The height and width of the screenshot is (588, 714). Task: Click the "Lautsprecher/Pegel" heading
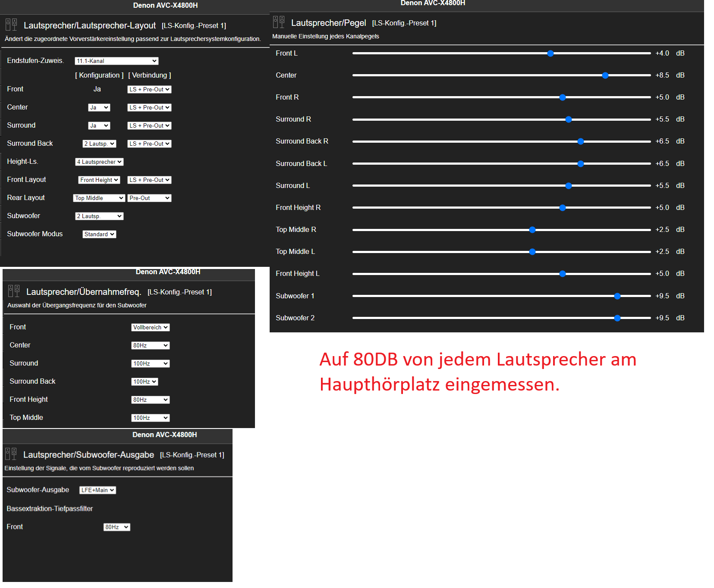pyautogui.click(x=329, y=23)
